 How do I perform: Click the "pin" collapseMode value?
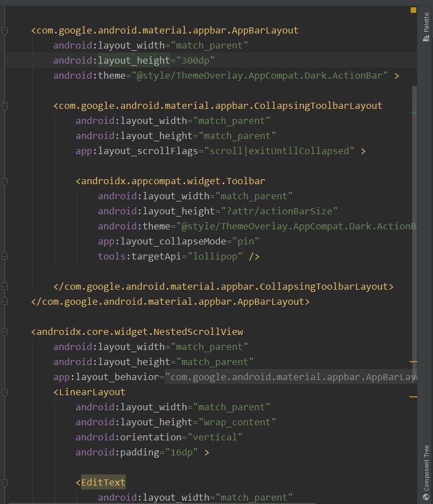[x=246, y=242]
